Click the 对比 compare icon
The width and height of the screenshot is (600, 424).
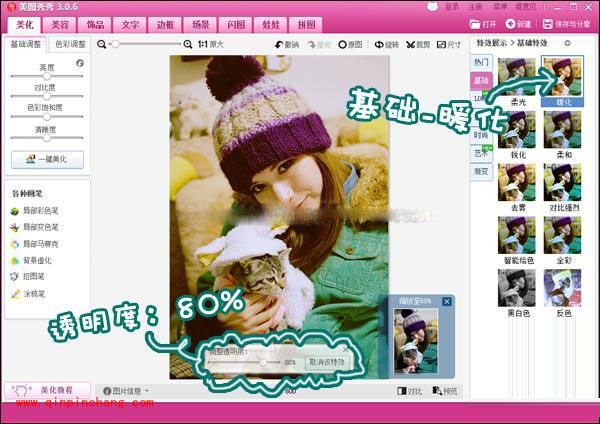pyautogui.click(x=410, y=391)
